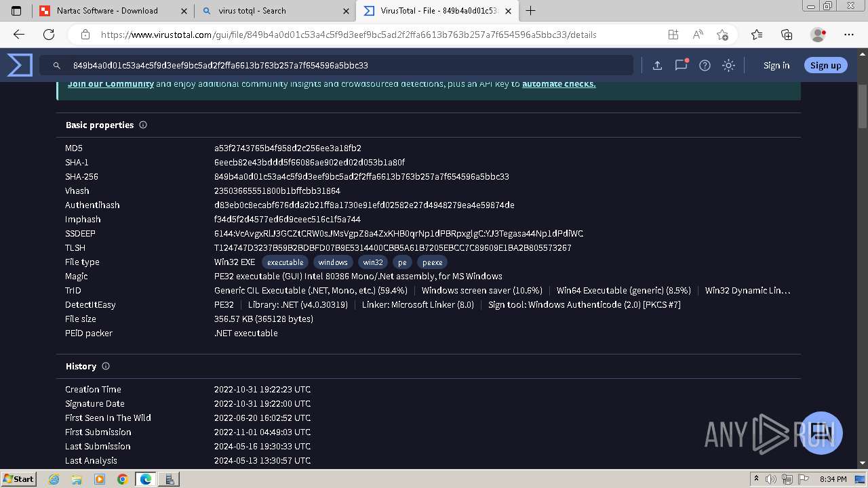This screenshot has height=488, width=868.
Task: Click the executable tag
Action: [285, 262]
